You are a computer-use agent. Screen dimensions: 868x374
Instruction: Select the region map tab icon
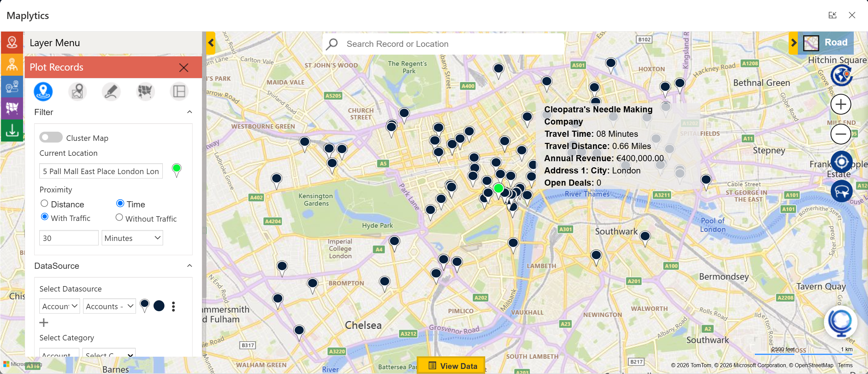145,91
